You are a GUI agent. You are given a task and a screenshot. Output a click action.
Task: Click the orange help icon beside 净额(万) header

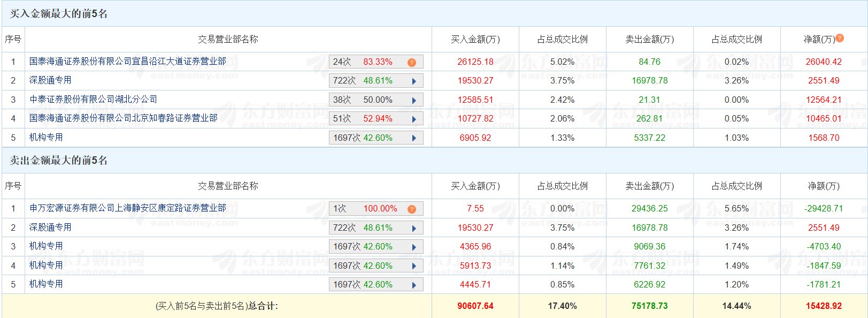(x=840, y=38)
